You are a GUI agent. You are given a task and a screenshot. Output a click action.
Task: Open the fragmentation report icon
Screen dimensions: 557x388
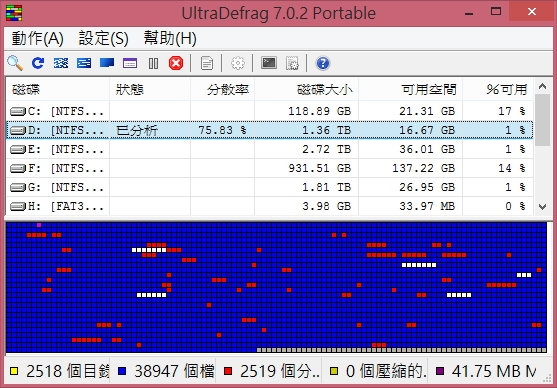(207, 64)
